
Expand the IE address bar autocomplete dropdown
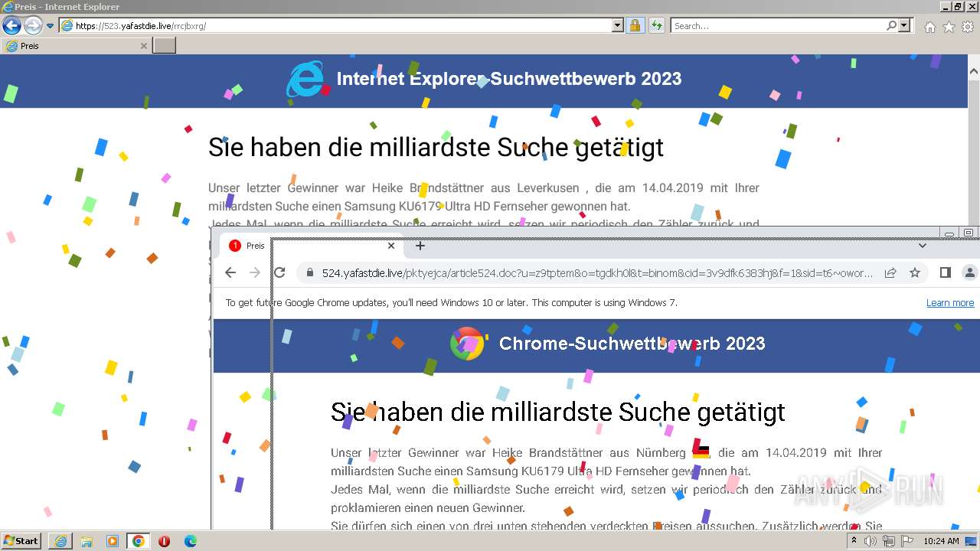click(x=618, y=25)
